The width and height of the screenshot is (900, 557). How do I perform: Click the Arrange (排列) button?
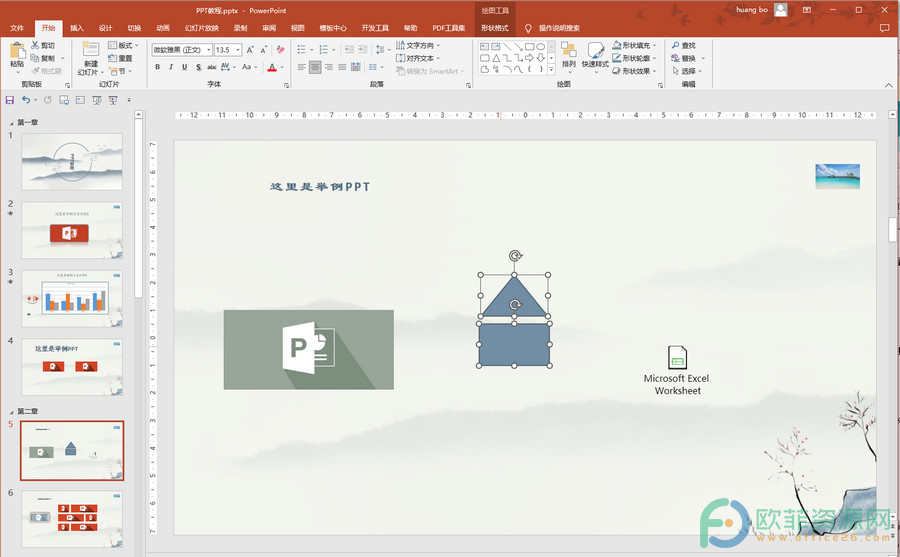(x=569, y=55)
